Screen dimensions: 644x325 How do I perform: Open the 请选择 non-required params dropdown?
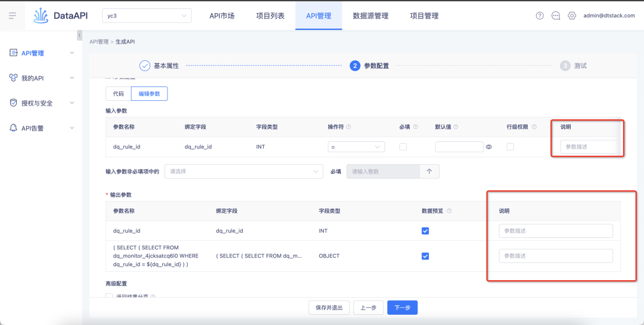coord(244,171)
